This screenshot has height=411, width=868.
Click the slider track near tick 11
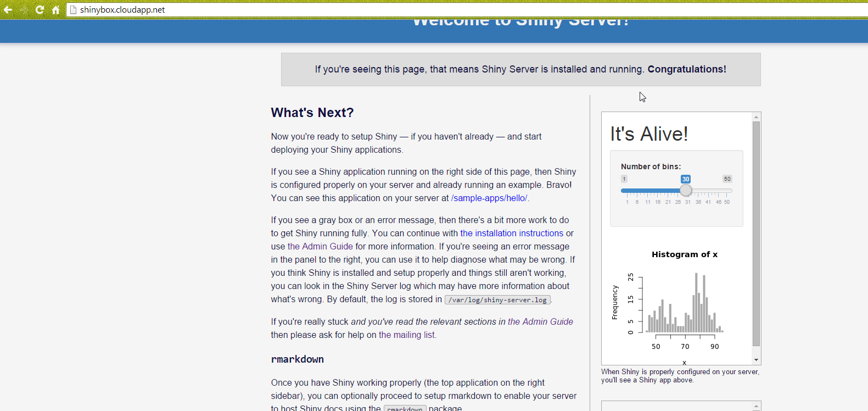[648, 191]
